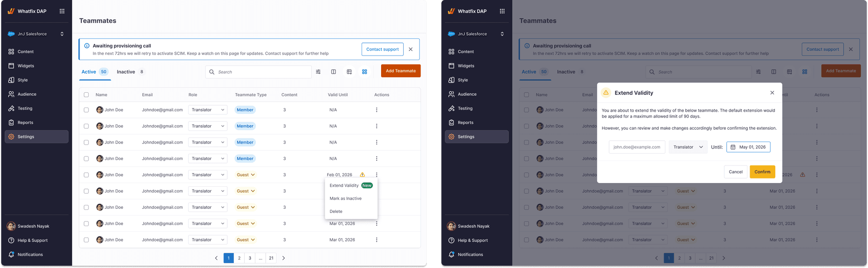The width and height of the screenshot is (868, 268).
Task: Open the Until date field showing May 01, 2026
Action: (748, 147)
